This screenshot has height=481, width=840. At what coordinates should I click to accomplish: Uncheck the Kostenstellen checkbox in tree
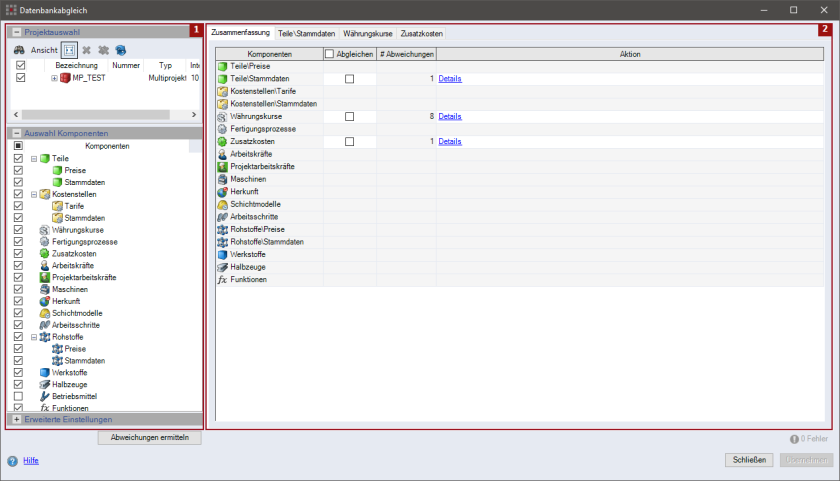pos(18,194)
